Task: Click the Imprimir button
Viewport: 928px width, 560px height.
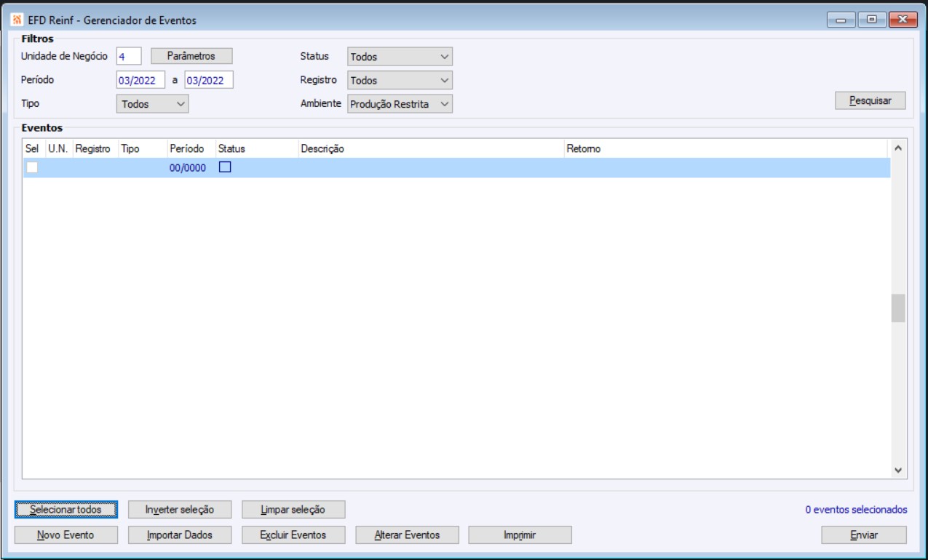Action: pyautogui.click(x=520, y=535)
